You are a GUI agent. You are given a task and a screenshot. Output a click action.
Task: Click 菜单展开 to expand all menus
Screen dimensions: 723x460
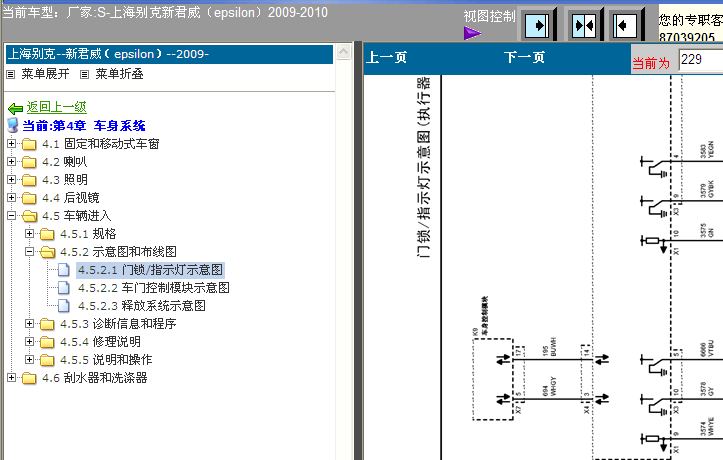click(x=45, y=74)
